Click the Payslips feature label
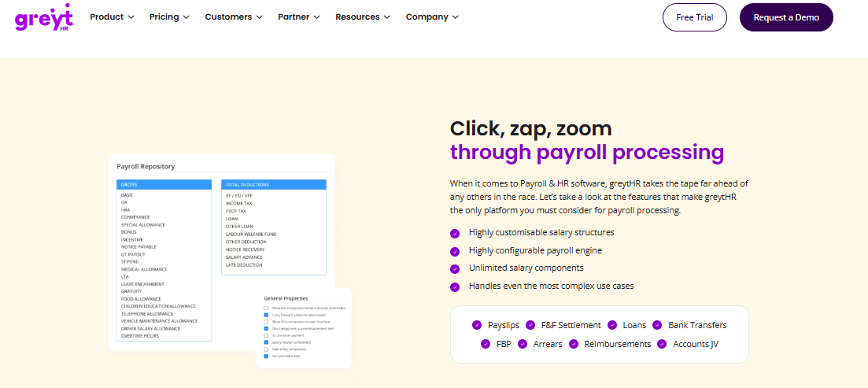 tap(504, 325)
